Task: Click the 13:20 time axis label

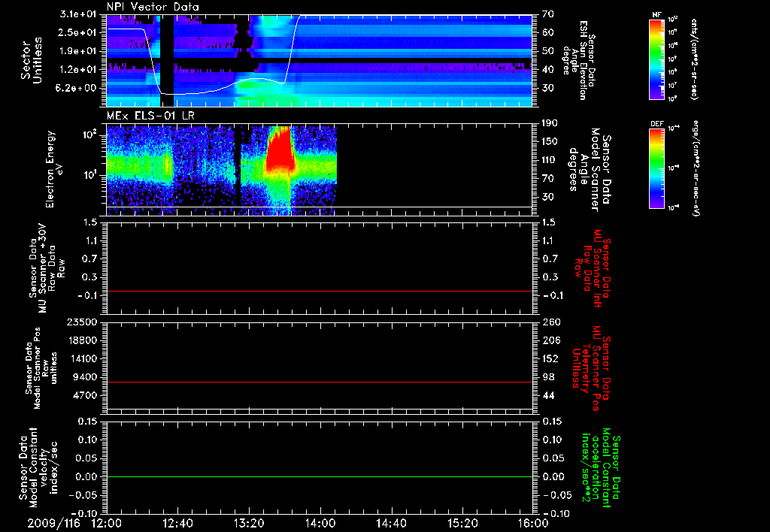Action: coord(249,523)
